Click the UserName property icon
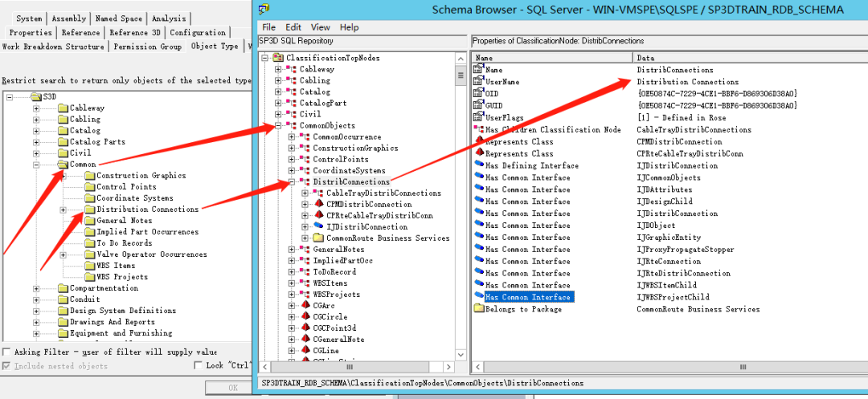The width and height of the screenshot is (868, 399). (479, 81)
